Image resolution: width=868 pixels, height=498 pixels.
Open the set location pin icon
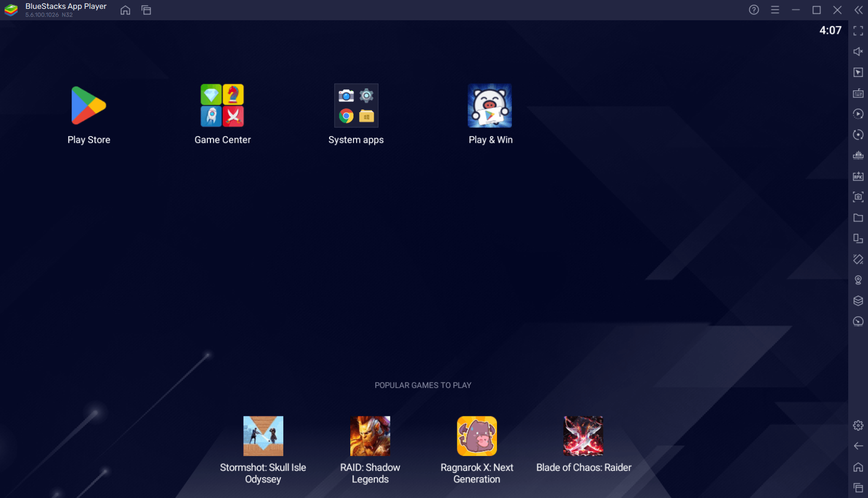click(x=858, y=280)
